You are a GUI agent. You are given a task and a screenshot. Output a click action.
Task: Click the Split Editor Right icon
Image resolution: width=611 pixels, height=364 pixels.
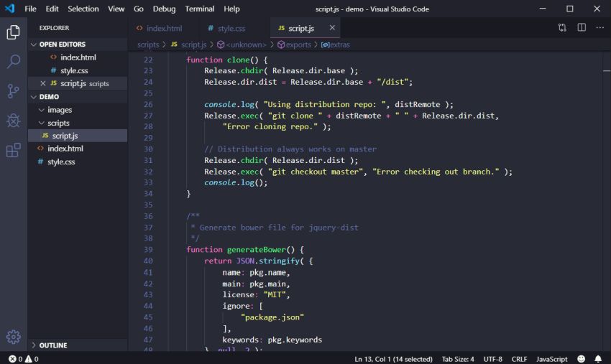pyautogui.click(x=582, y=28)
